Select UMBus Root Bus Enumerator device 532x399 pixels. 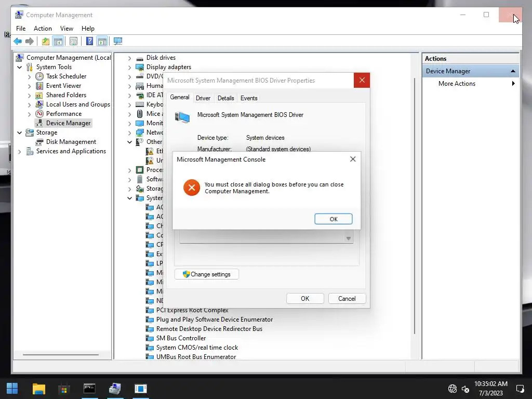(x=196, y=357)
